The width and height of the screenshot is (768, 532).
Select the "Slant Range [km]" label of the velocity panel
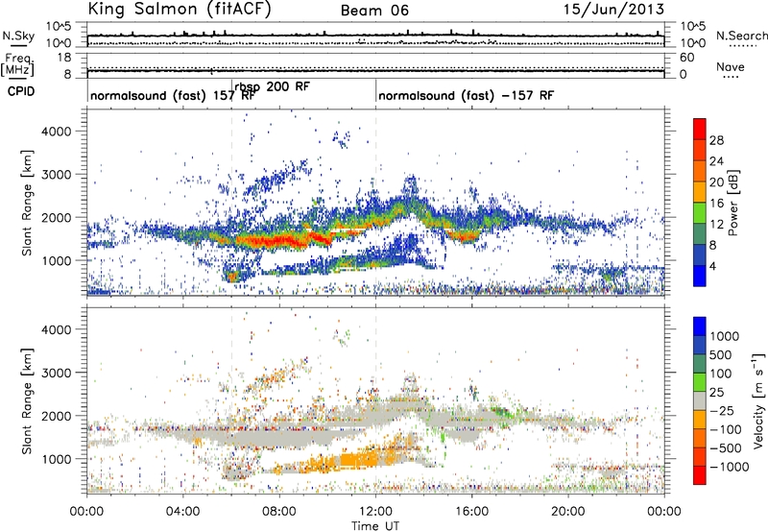pos(27,400)
